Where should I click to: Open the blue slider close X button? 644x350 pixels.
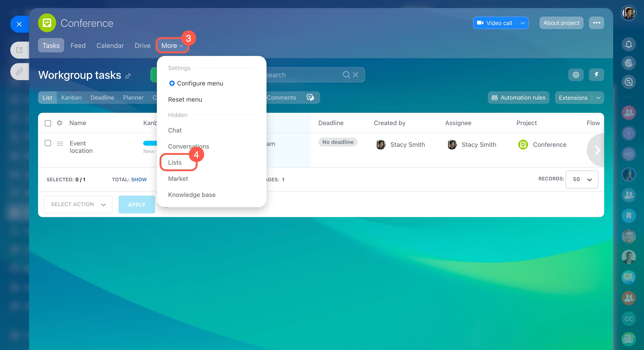19,24
